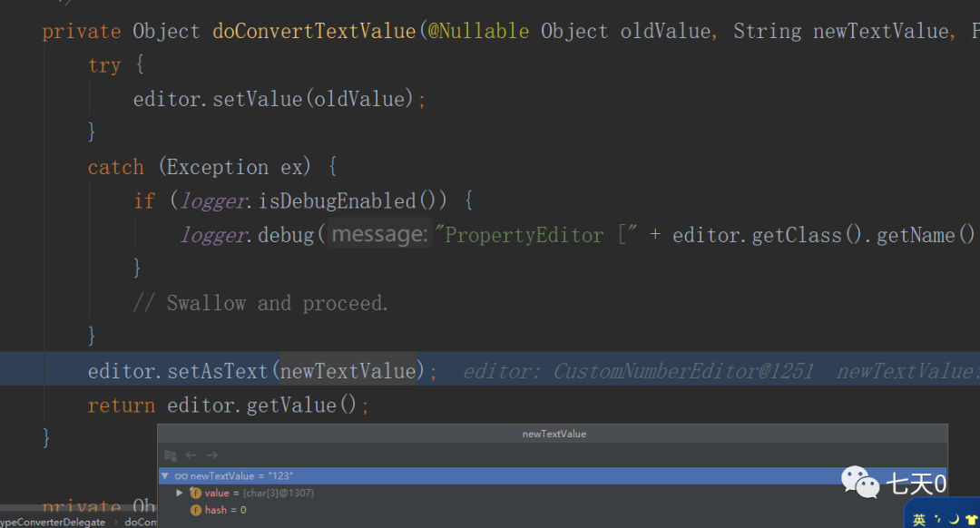Click the field icon next to value

[x=196, y=493]
